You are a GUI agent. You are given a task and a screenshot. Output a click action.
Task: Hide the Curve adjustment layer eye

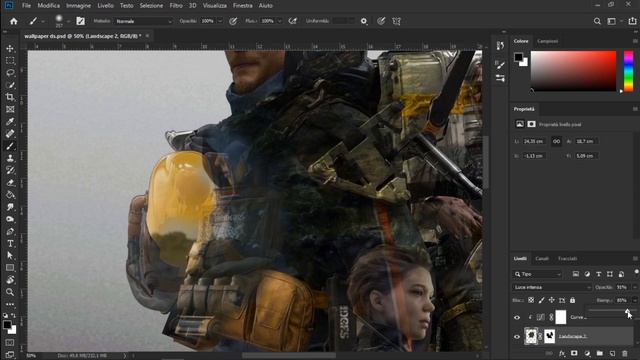click(x=517, y=318)
